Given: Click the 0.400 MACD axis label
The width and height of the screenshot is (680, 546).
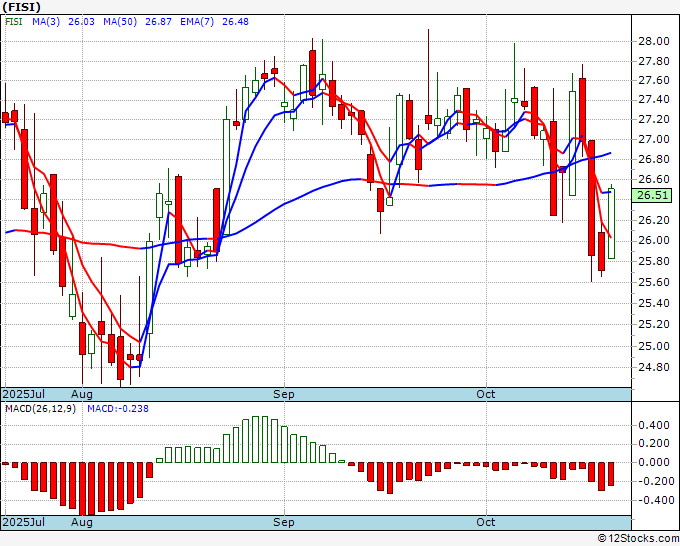Looking at the screenshot, I should click(x=654, y=425).
